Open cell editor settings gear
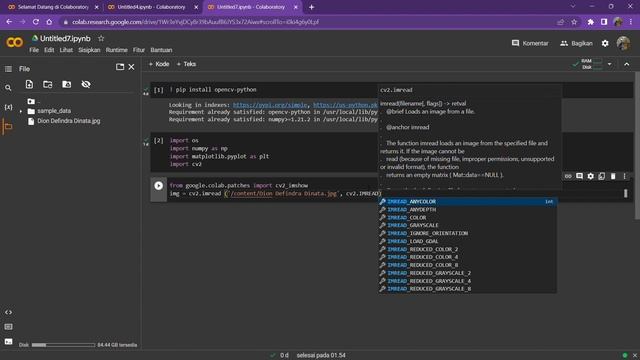 591,176
